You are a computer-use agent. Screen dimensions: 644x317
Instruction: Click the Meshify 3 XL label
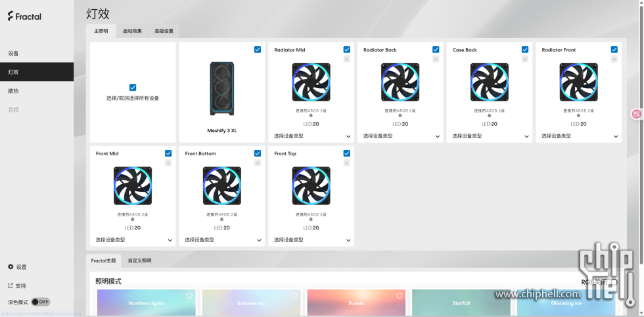point(222,131)
